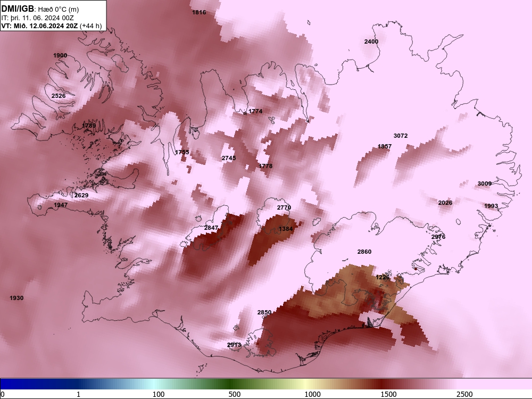The height and width of the screenshot is (399, 532).
Task: Select the 2629 label on Snæfellsnes
Action: [81, 195]
